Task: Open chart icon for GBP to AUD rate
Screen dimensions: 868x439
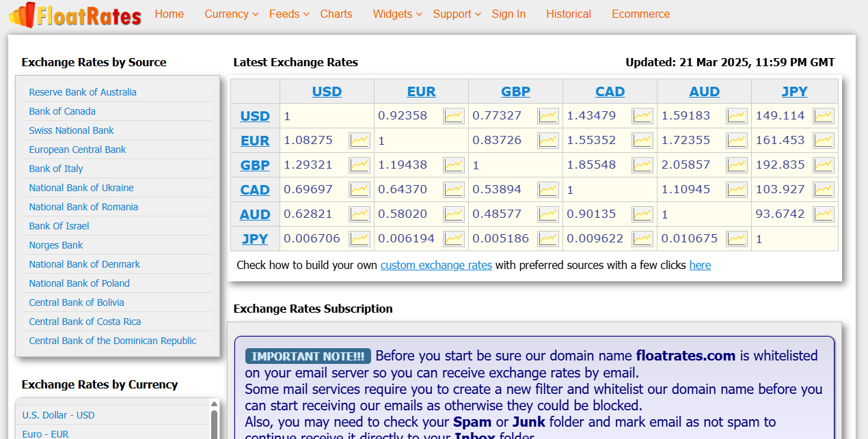Action: pyautogui.click(x=737, y=165)
